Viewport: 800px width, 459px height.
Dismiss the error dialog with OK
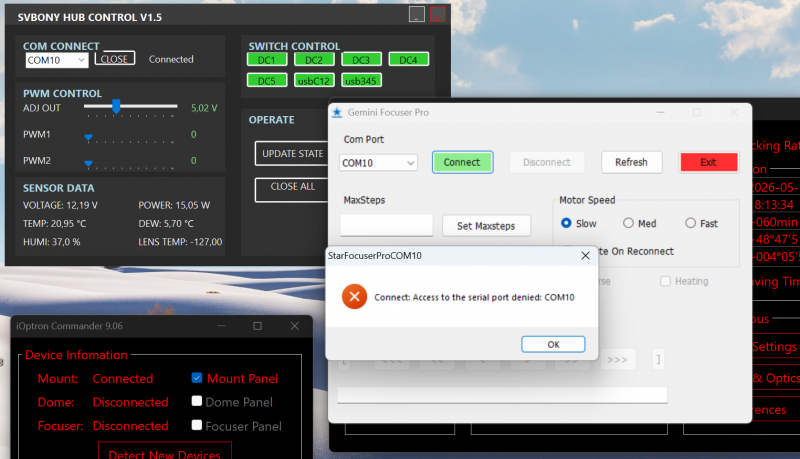(x=553, y=344)
